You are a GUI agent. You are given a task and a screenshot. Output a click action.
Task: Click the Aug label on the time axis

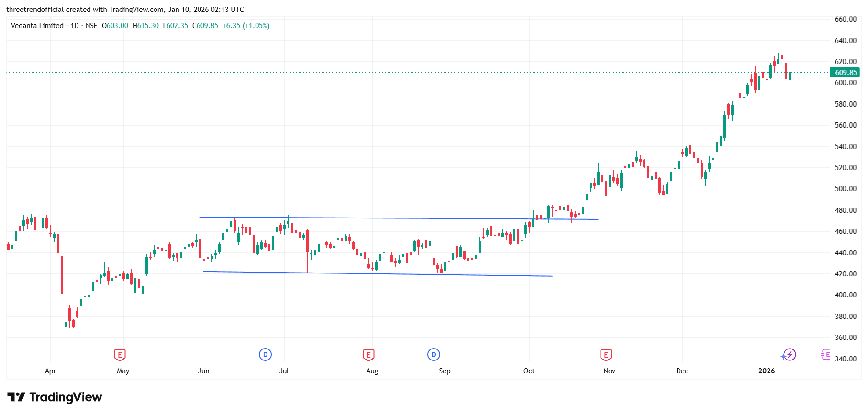(x=372, y=371)
